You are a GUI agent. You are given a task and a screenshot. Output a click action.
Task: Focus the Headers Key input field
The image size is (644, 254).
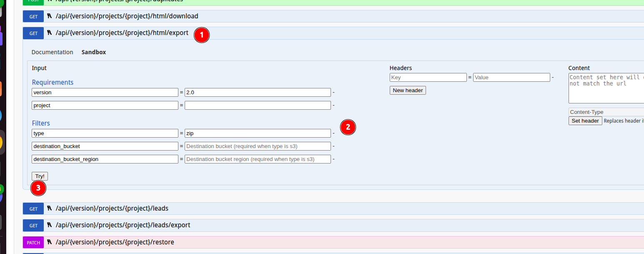click(428, 78)
